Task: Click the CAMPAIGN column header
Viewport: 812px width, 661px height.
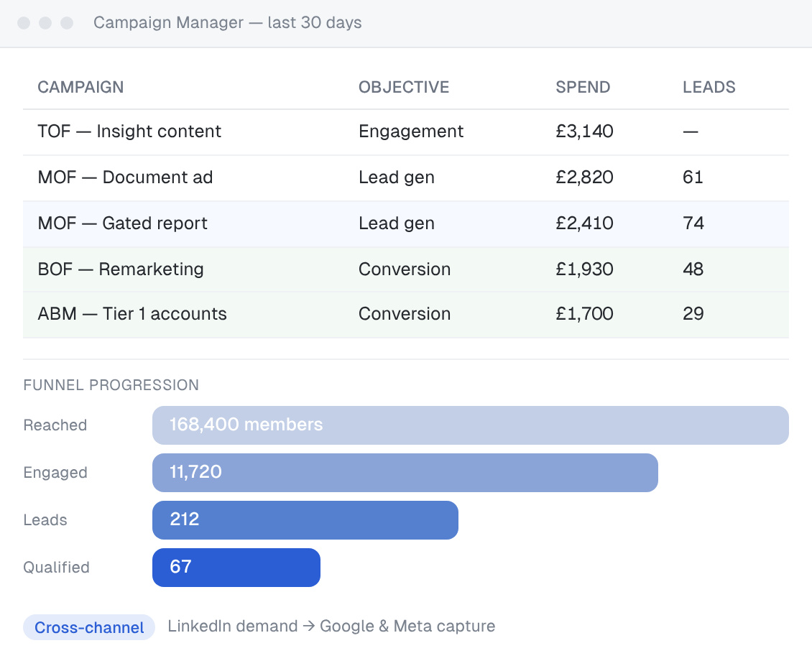Action: (80, 87)
